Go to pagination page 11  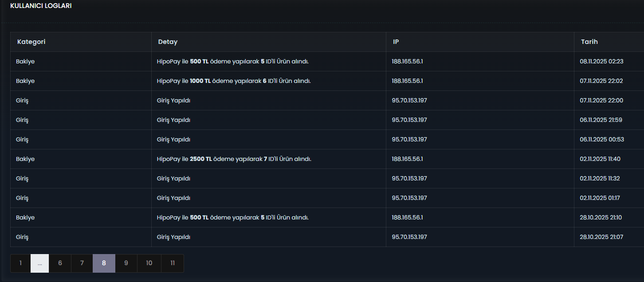(x=173, y=263)
